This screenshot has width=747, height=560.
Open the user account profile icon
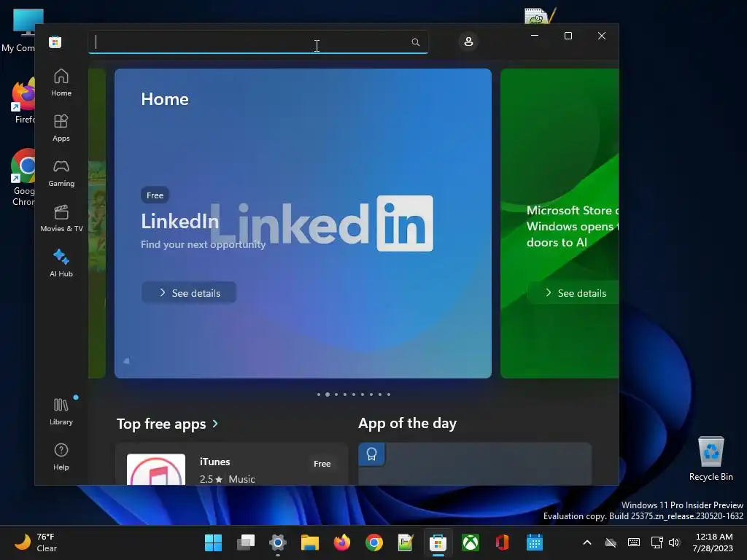tap(468, 42)
